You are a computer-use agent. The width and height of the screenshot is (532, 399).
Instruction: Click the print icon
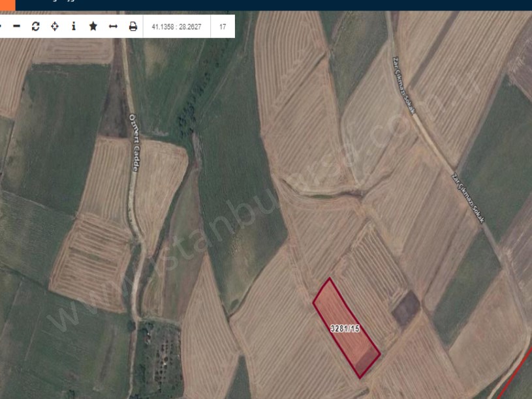point(132,27)
